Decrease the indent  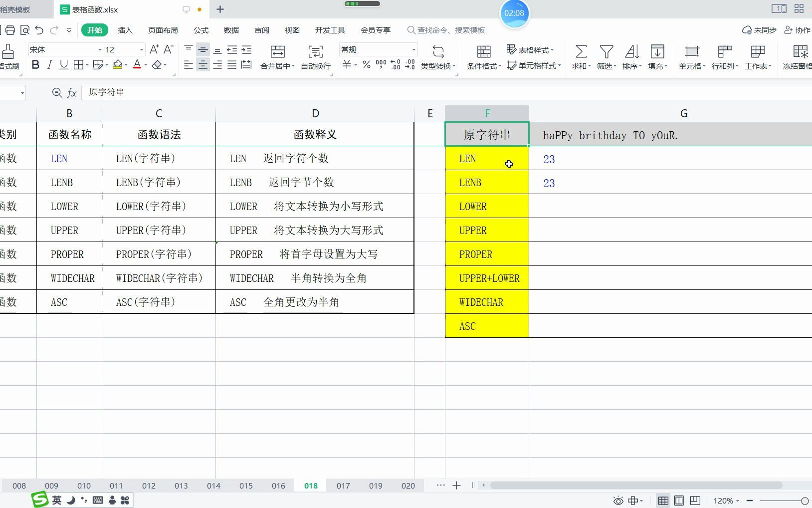coord(232,50)
